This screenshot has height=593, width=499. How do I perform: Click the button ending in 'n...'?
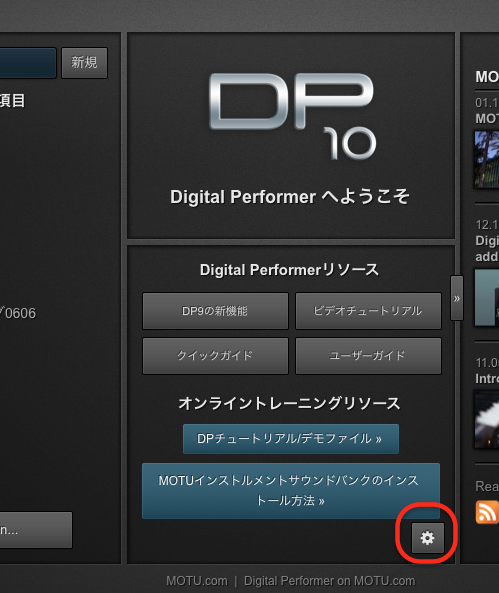point(36,530)
